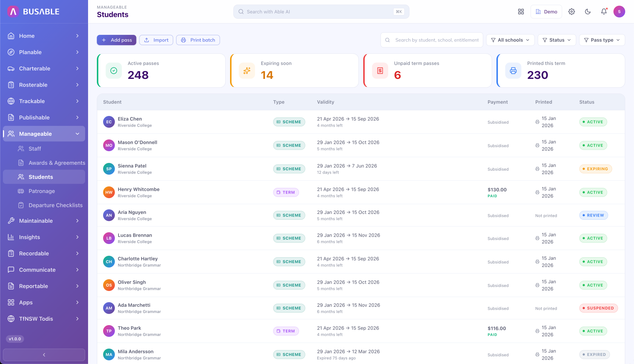
Task: Toggle dark mode moon icon
Action: tap(587, 12)
